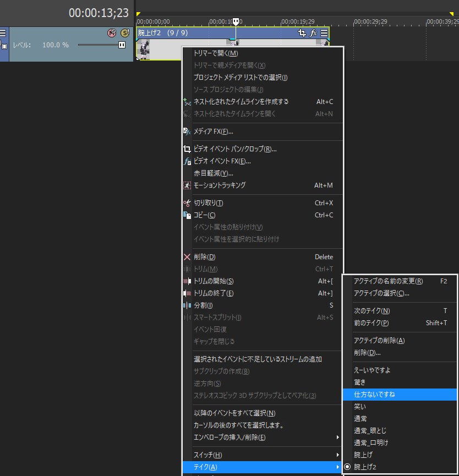Select highlighted take 仕方ないですね
Viewport: 459px width, 476px height.
(x=400, y=395)
